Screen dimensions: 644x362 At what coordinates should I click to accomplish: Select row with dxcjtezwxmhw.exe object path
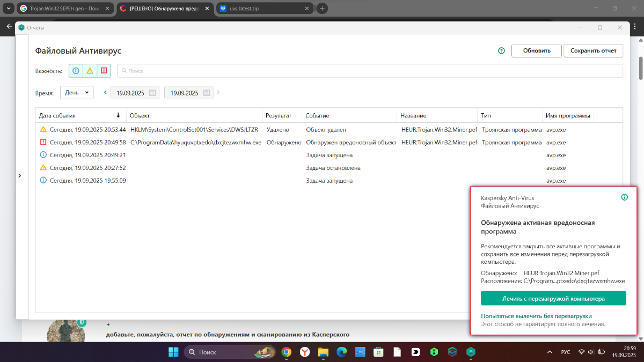[x=329, y=142]
